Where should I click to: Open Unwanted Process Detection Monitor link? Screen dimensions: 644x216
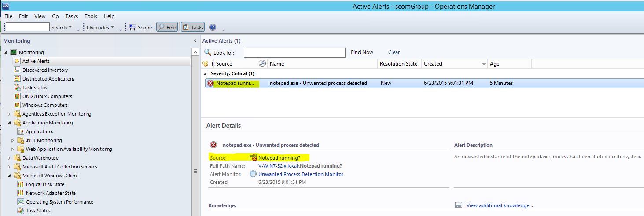click(301, 174)
